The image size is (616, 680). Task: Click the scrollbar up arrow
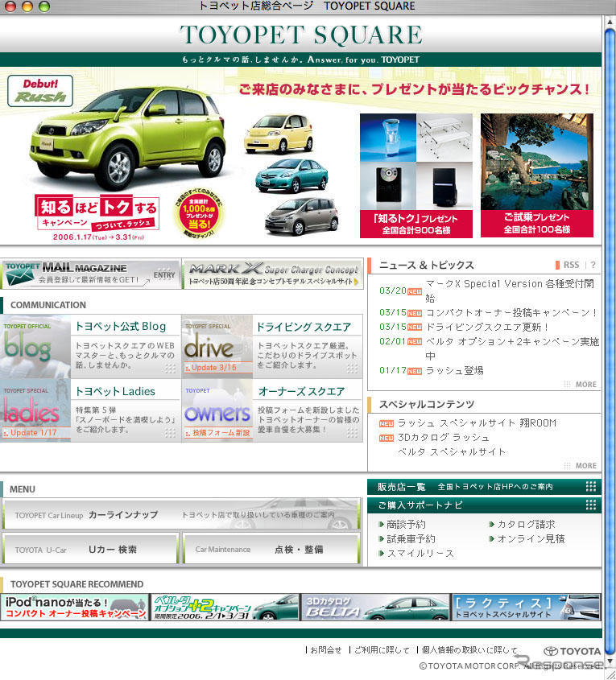[x=610, y=21]
